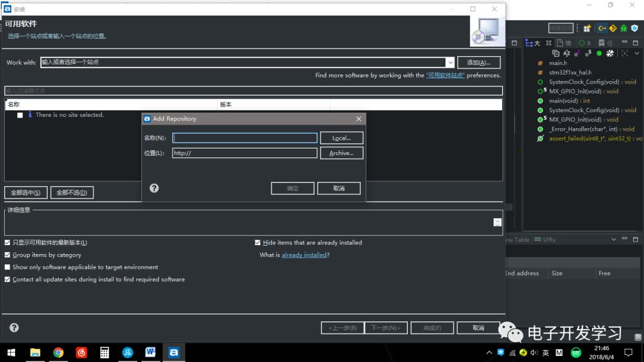Sort outline alphabetically with AZ icon
This screenshot has width=644, height=362.
click(566, 54)
